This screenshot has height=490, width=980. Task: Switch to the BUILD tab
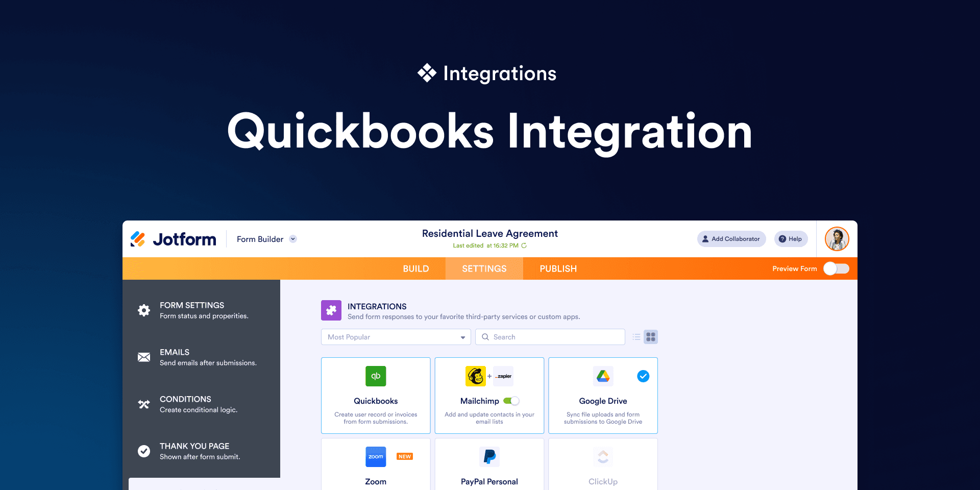coord(415,268)
